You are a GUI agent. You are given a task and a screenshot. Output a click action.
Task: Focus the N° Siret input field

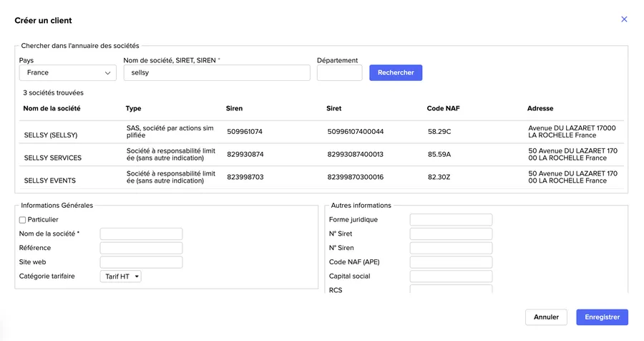(x=451, y=234)
